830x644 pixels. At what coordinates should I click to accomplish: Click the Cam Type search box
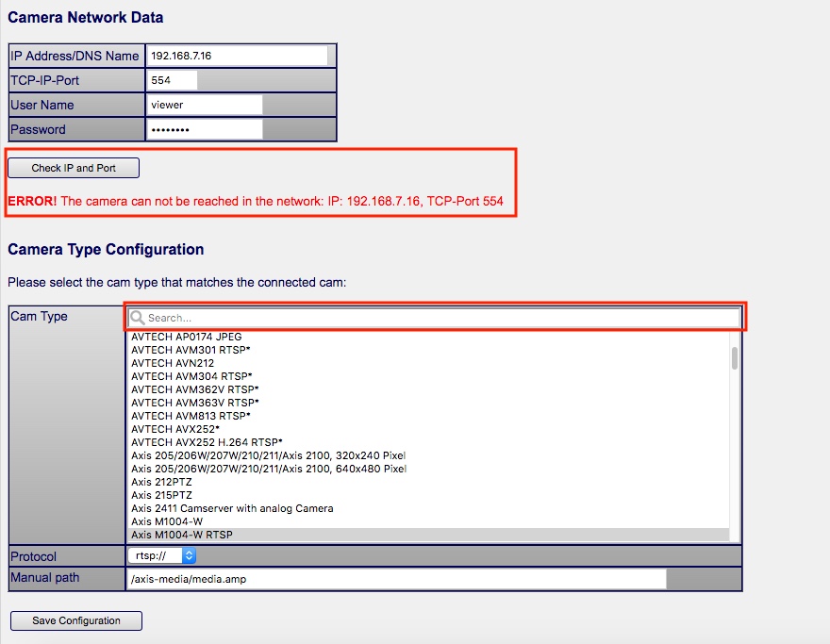(440, 318)
